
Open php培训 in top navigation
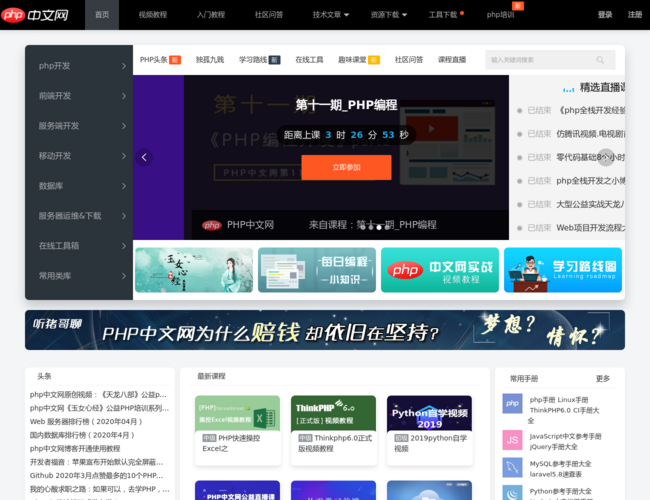pyautogui.click(x=500, y=15)
